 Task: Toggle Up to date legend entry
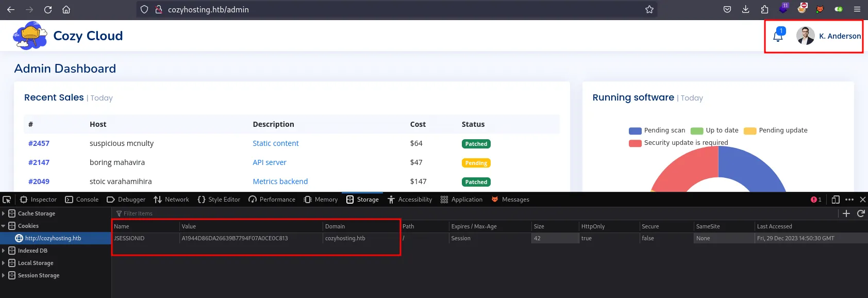[715, 130]
